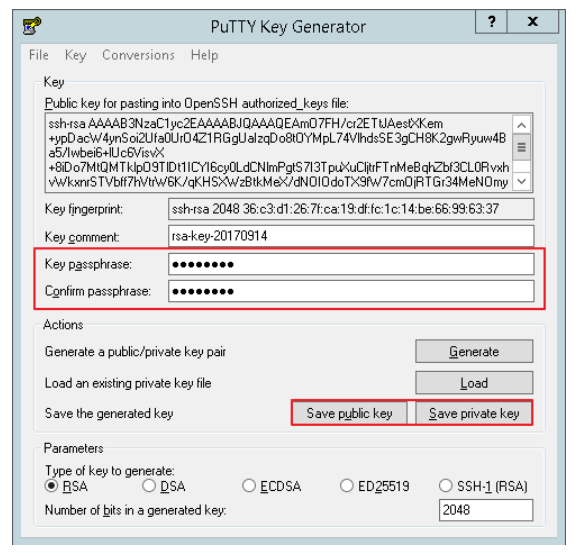The width and height of the screenshot is (577, 556).
Task: Click Save public key button
Action: tap(350, 413)
